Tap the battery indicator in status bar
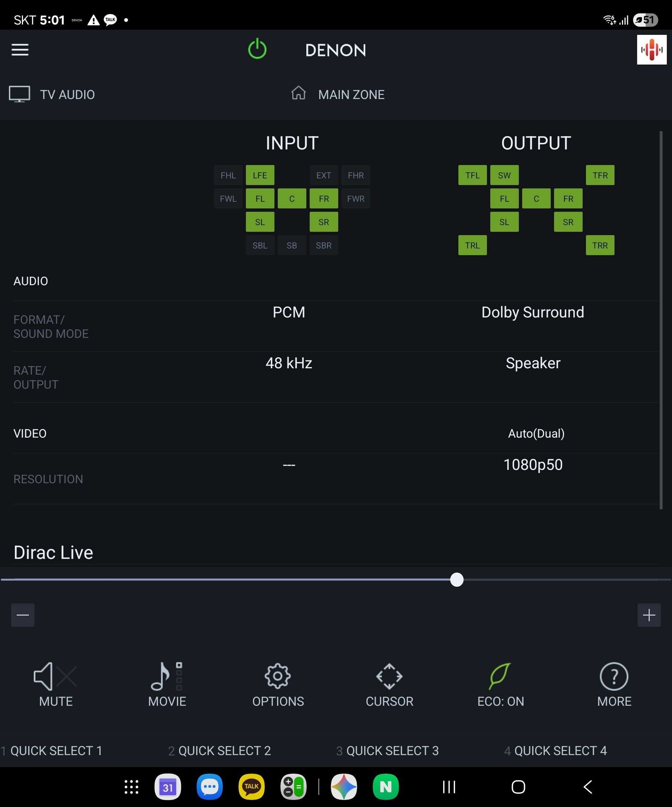Image resolution: width=672 pixels, height=807 pixels. pos(646,20)
